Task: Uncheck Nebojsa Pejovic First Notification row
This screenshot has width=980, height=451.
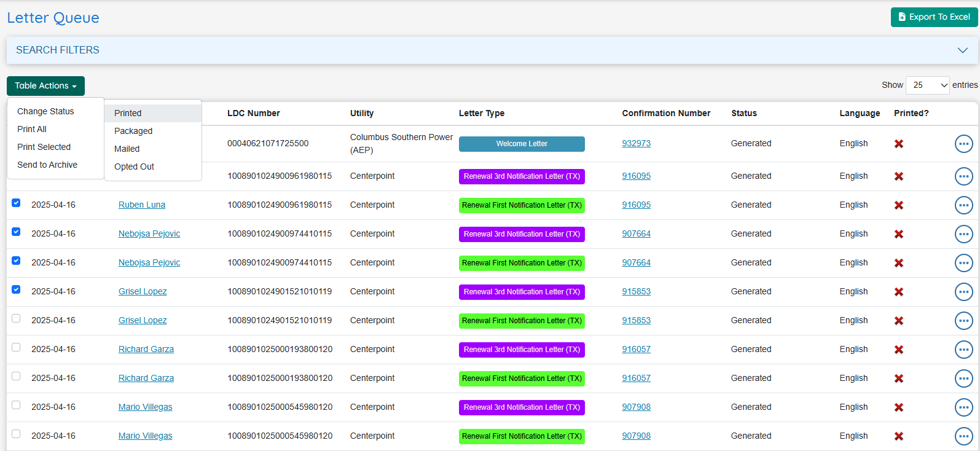Action: click(16, 261)
